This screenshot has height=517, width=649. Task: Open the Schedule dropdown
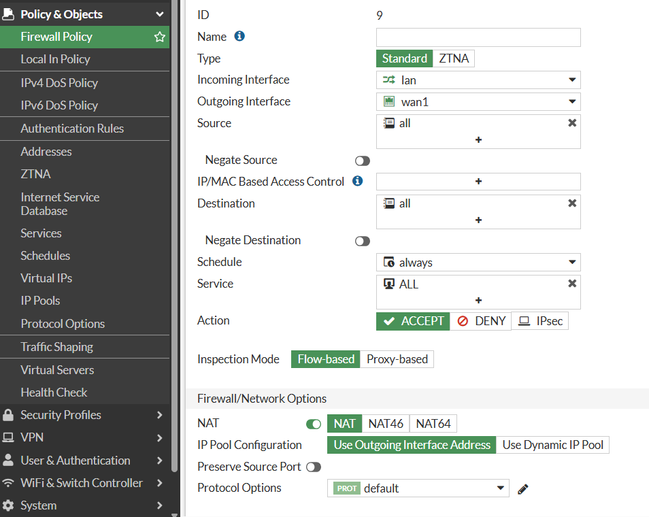(x=478, y=263)
